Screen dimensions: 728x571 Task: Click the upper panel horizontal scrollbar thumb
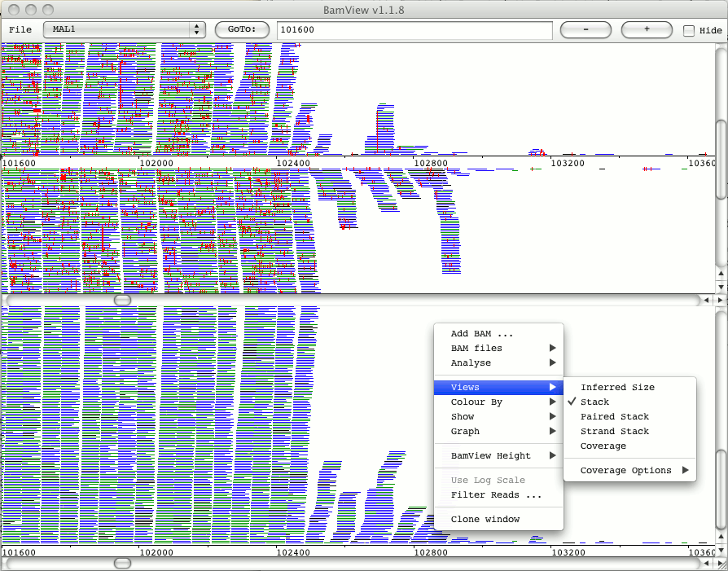pyautogui.click(x=122, y=300)
